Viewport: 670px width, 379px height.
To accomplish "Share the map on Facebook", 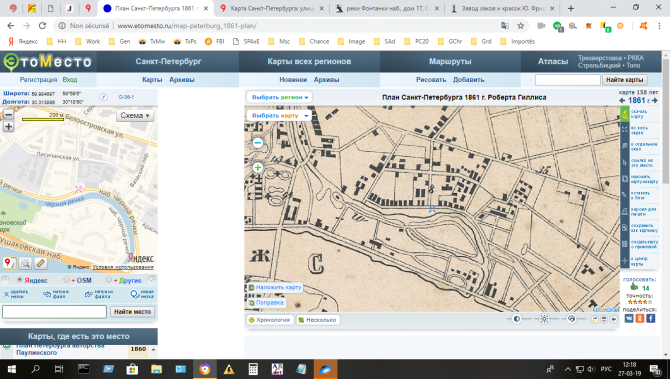I will pos(650,318).
